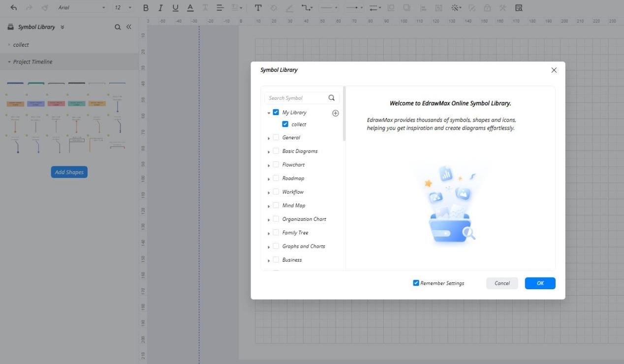This screenshot has width=624, height=364.
Task: Expand Symbol Library sidebar chevron menu
Action: (x=62, y=27)
